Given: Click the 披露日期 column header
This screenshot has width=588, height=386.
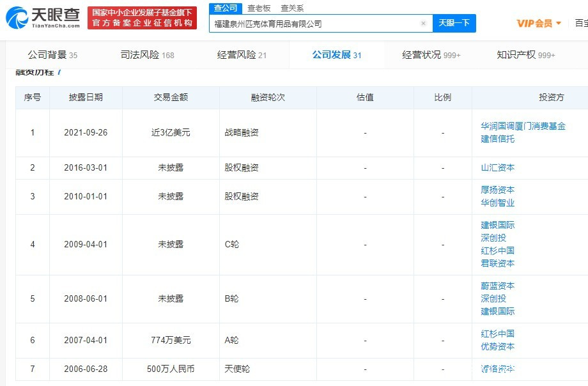Looking at the screenshot, I should tap(86, 98).
